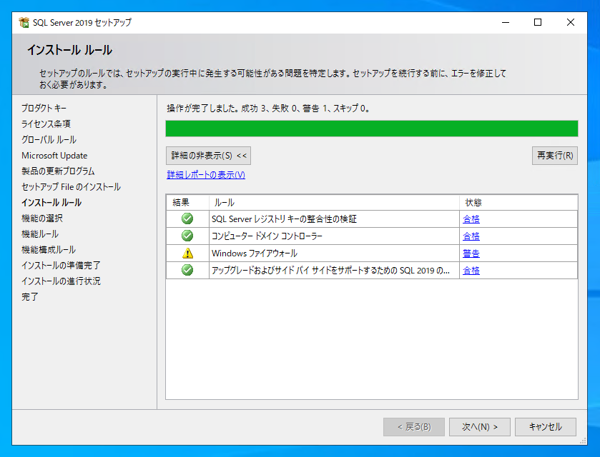Select プロダクト キー step in sidebar
This screenshot has height=457, width=600.
[44, 108]
